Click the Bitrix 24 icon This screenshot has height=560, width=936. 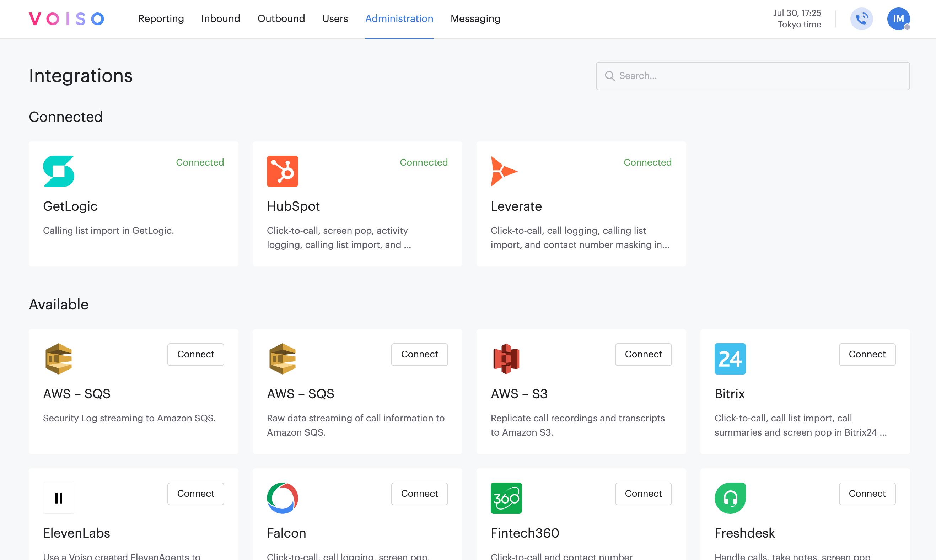(730, 359)
